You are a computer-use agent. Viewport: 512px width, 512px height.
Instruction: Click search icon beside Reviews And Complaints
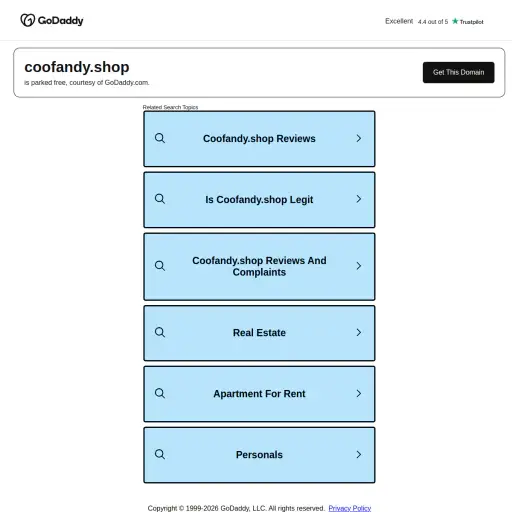pyautogui.click(x=160, y=266)
